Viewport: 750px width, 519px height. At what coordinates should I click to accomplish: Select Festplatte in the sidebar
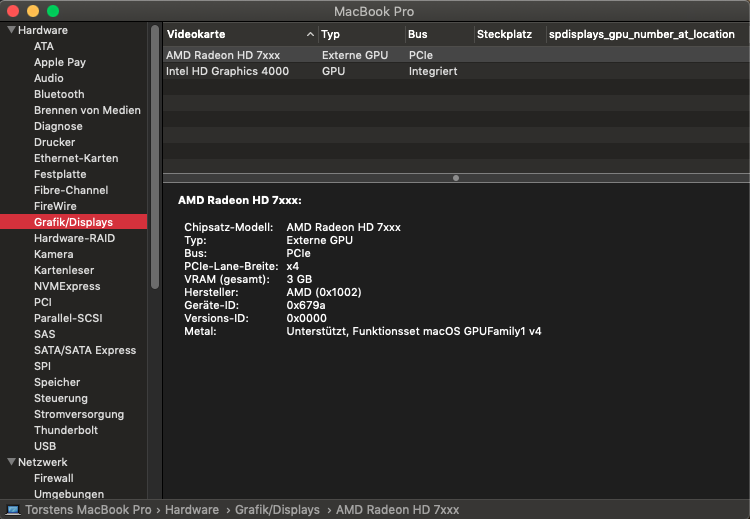tap(60, 174)
